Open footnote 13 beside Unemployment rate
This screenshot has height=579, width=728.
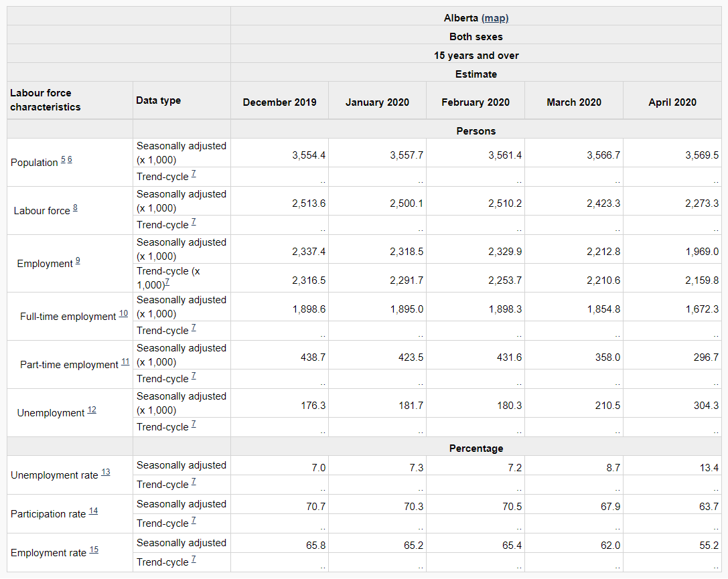pyautogui.click(x=106, y=473)
